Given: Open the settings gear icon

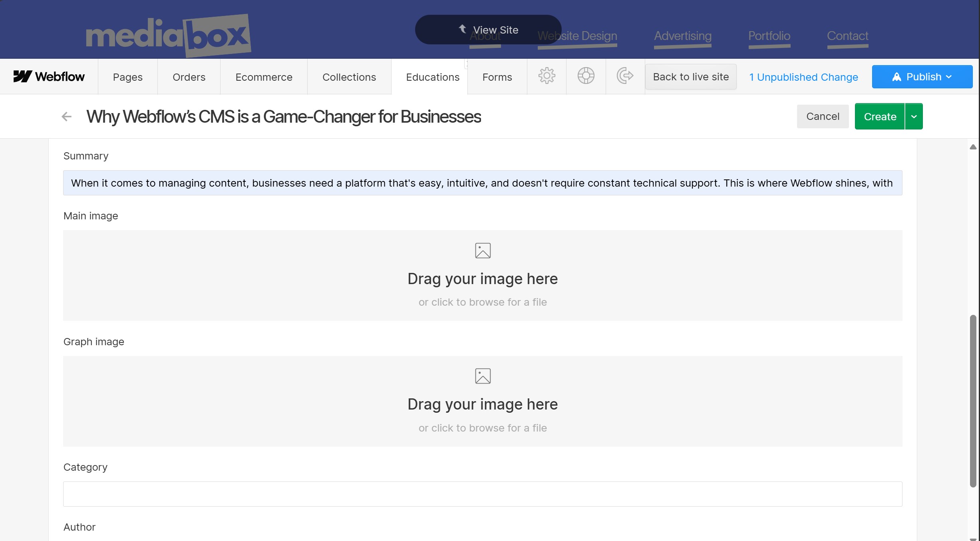Looking at the screenshot, I should [x=547, y=76].
